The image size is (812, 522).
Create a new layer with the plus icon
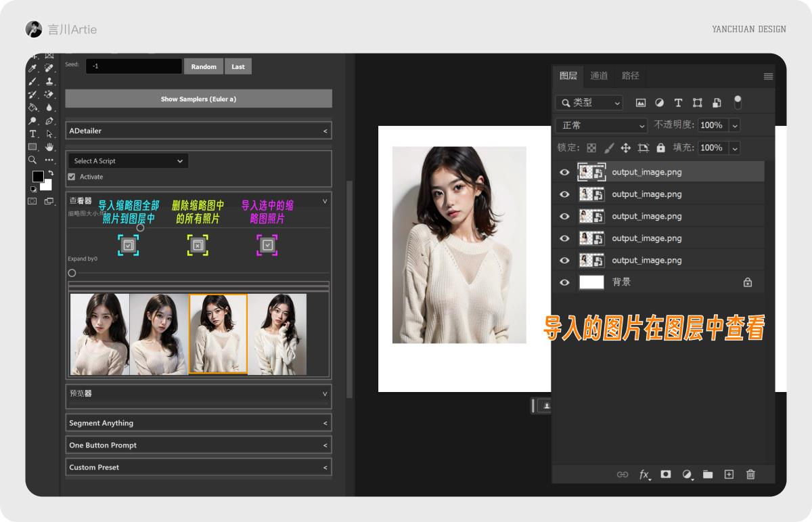729,475
